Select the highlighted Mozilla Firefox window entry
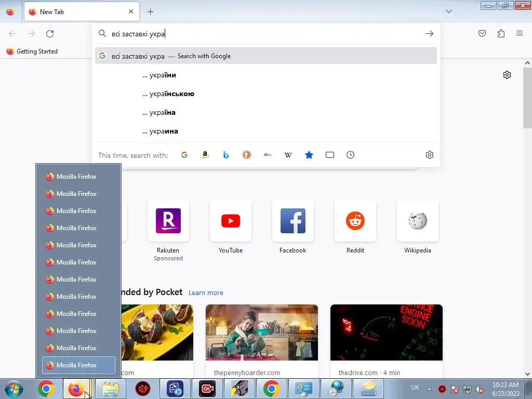The width and height of the screenshot is (532, 399). (x=79, y=365)
